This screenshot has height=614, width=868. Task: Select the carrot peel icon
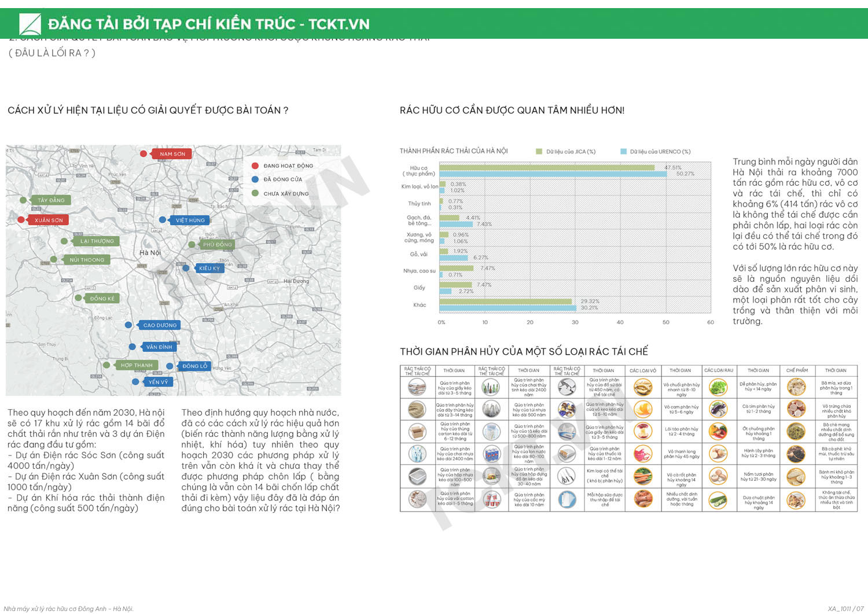643,476
